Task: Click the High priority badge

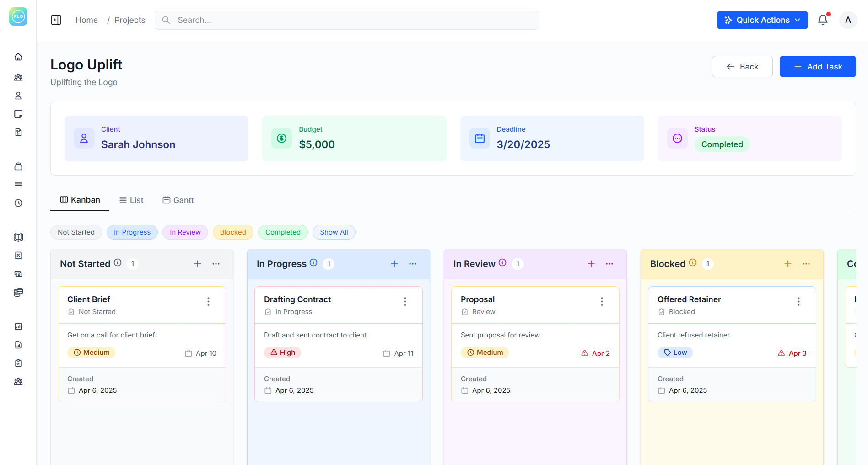Action: point(282,353)
